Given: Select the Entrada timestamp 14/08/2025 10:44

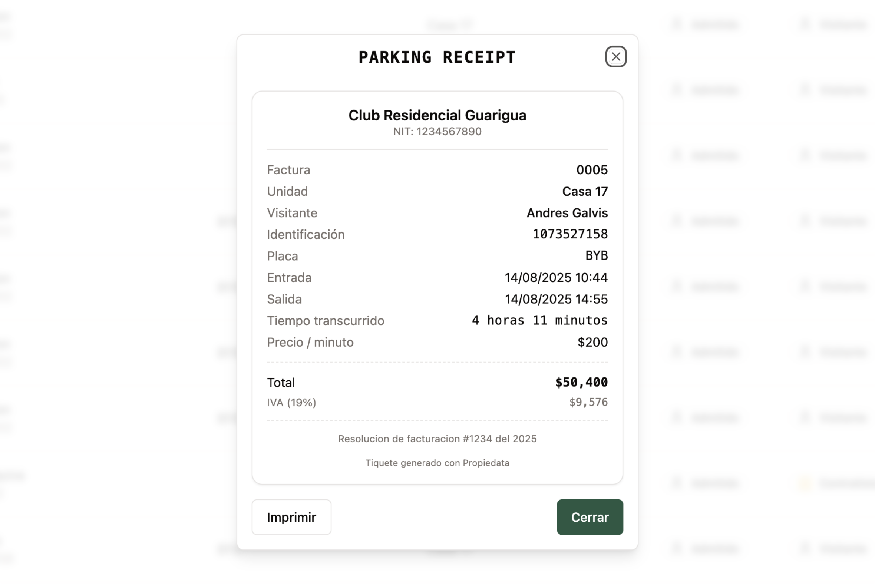Looking at the screenshot, I should [x=557, y=277].
